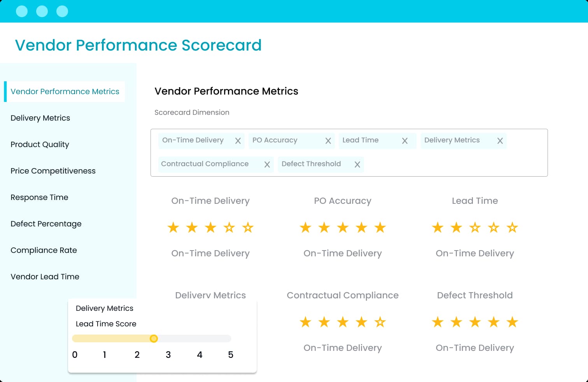This screenshot has height=382, width=588.
Task: Click first star under PO Accuracy
Action: (305, 228)
